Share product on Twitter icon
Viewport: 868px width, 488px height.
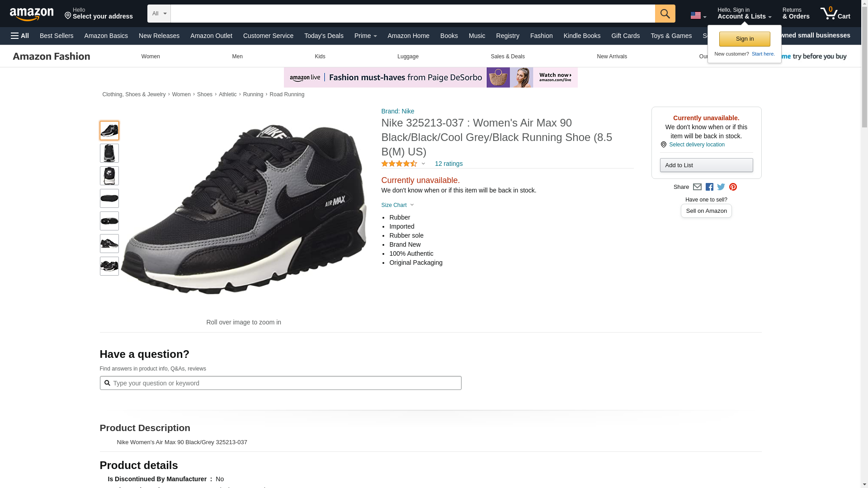click(721, 187)
